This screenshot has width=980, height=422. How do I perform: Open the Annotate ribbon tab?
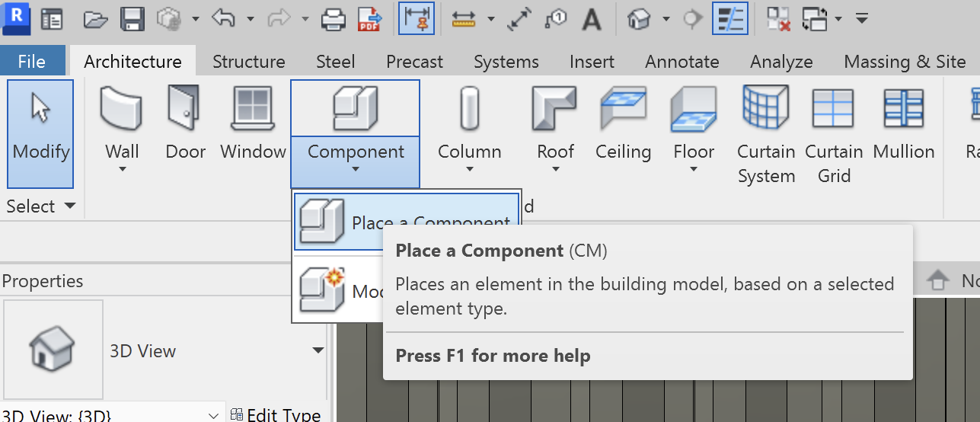point(682,62)
